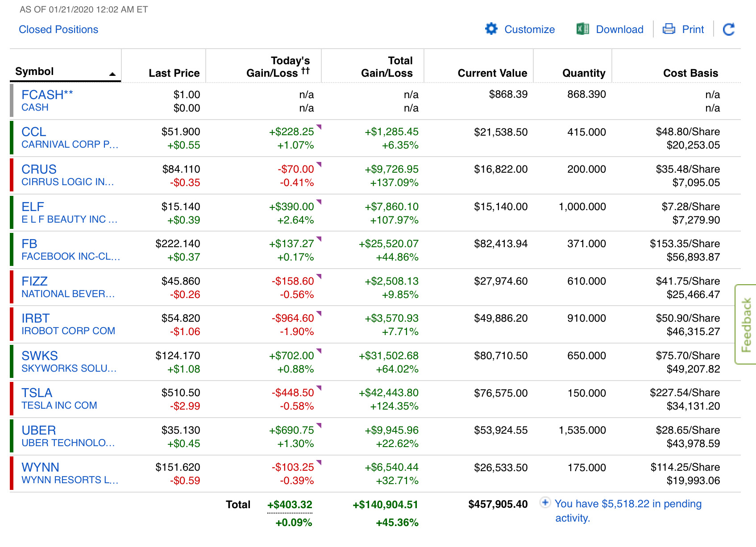Refresh positions with the reload icon
This screenshot has height=547, width=756.
pos(729,29)
